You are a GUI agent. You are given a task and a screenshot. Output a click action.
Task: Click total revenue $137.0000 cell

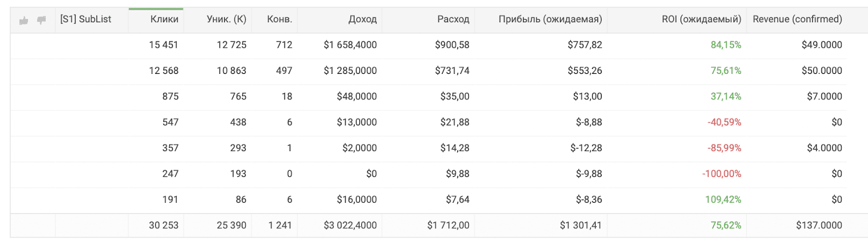(819, 225)
